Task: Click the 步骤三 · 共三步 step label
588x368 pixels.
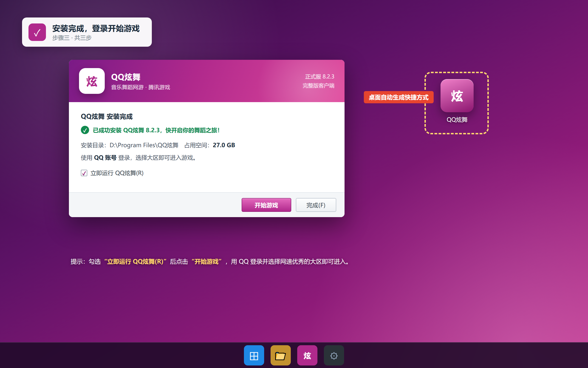Action: (72, 38)
